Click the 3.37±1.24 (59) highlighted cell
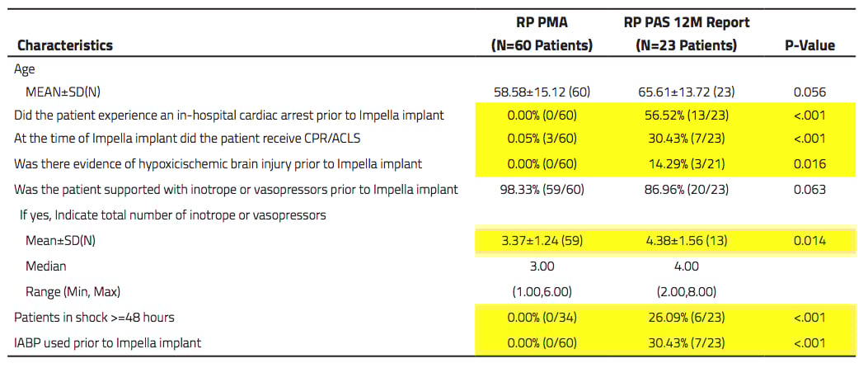The width and height of the screenshot is (868, 368). pyautogui.click(x=541, y=241)
